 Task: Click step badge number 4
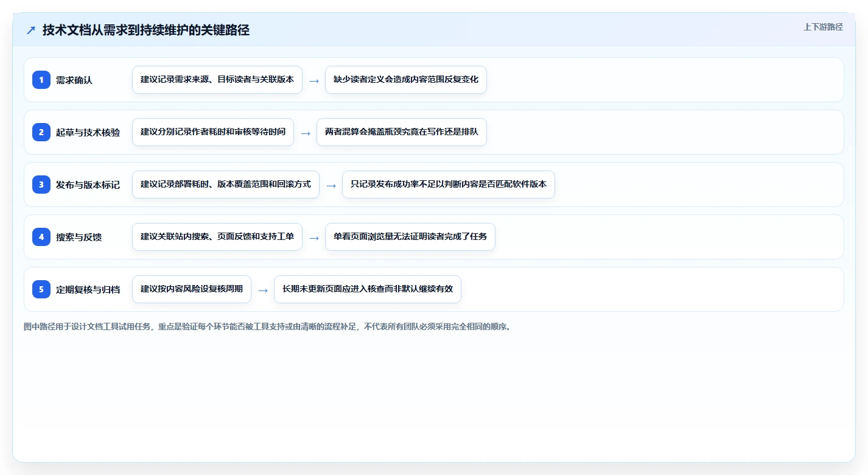pyautogui.click(x=41, y=237)
